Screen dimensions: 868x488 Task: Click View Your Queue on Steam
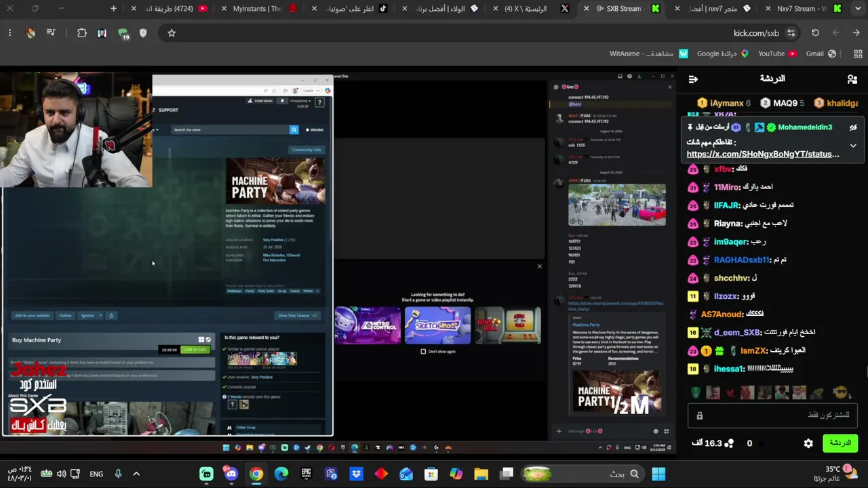[296, 315]
